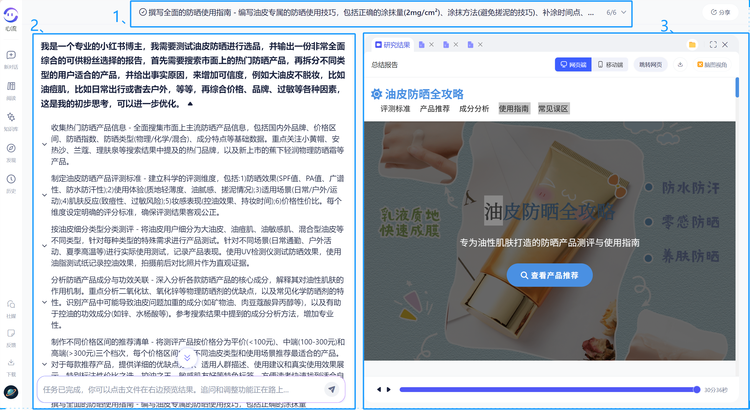Close the first document tab after 研究结果

click(x=431, y=44)
